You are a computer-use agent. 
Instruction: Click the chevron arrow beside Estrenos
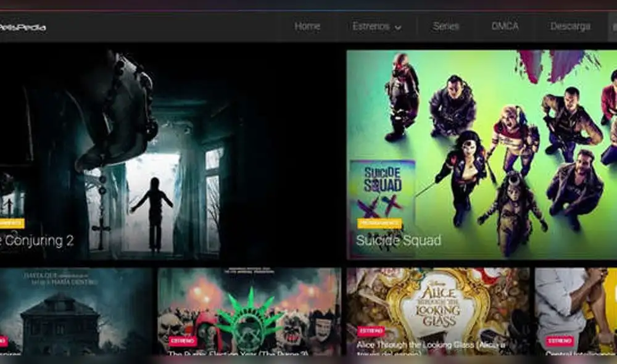point(398,28)
